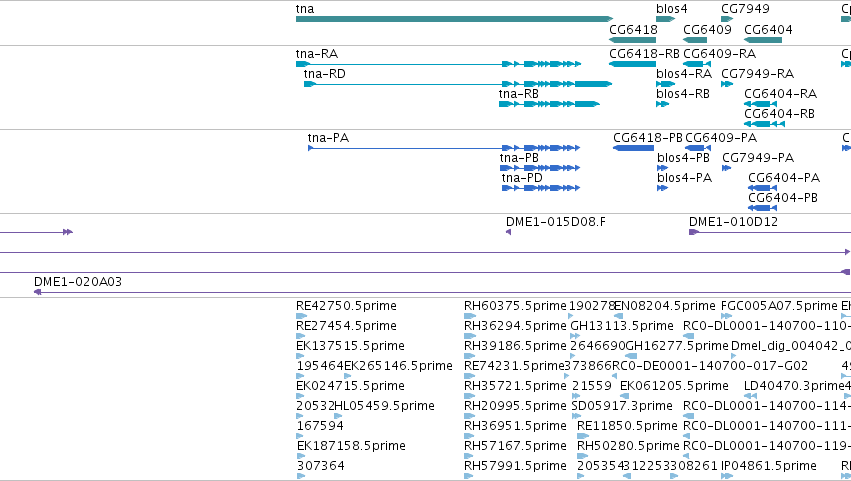Select CG6418-PB protein label
The image size is (851, 481).
click(648, 138)
